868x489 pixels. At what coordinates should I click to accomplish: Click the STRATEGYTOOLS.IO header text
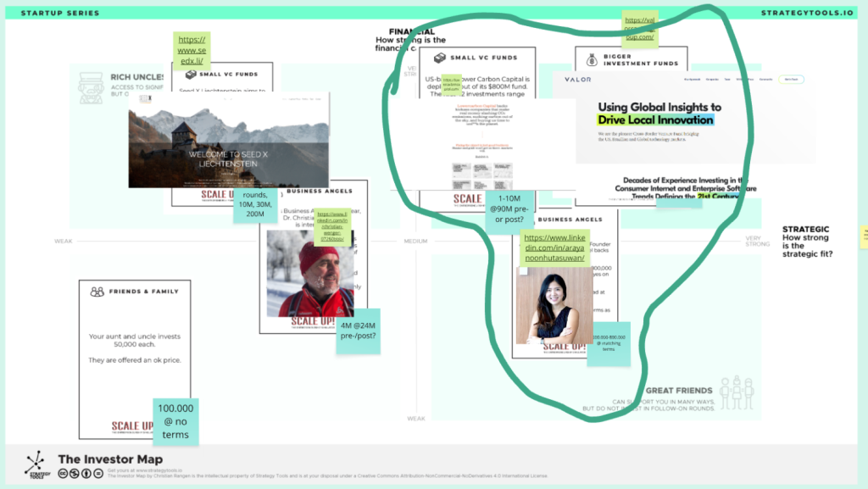click(x=807, y=14)
